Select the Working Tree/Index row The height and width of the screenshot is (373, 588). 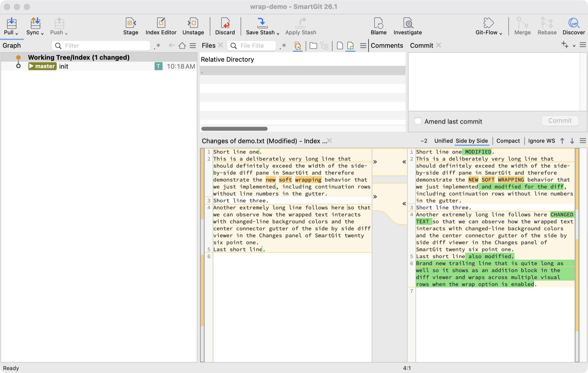[99, 57]
